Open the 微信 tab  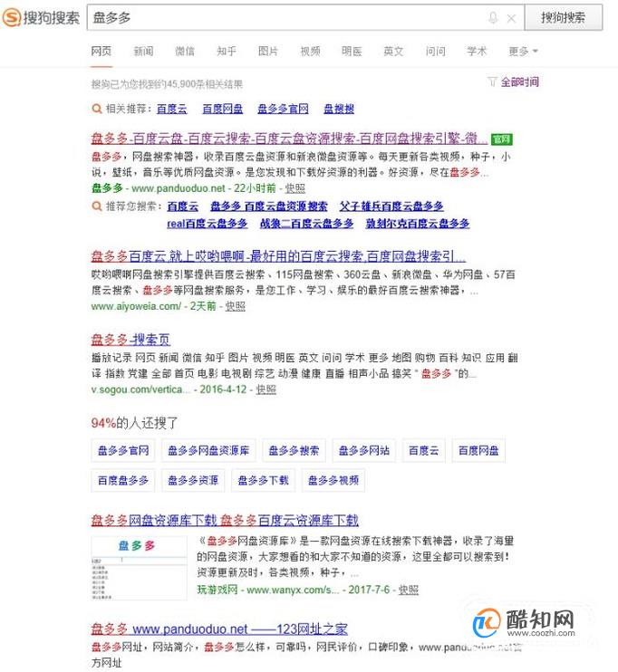coord(185,52)
